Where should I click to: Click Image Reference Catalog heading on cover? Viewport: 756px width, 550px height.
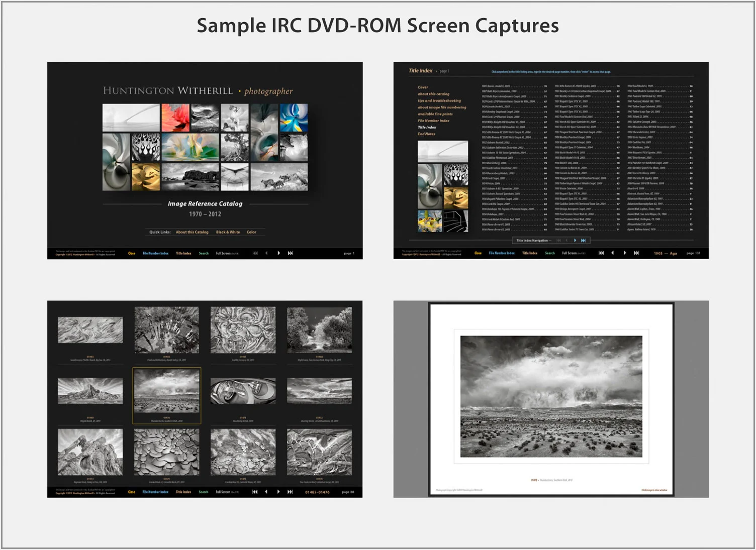tap(205, 204)
